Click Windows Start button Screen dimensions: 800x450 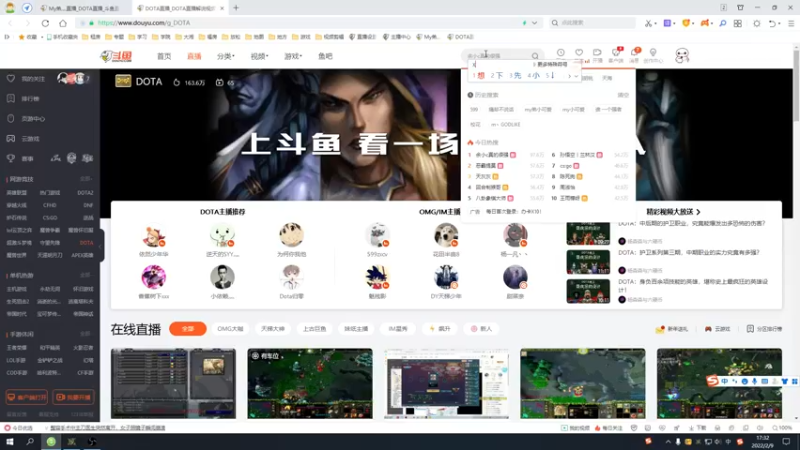pos(10,442)
